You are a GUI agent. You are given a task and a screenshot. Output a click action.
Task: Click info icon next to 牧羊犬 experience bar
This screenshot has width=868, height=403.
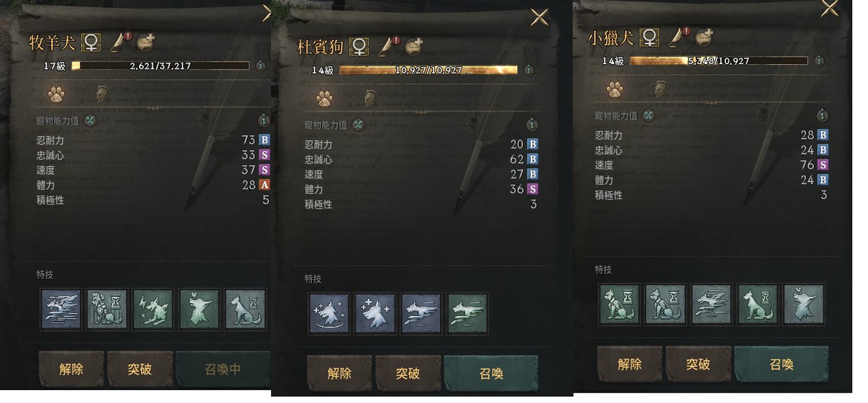click(260, 66)
